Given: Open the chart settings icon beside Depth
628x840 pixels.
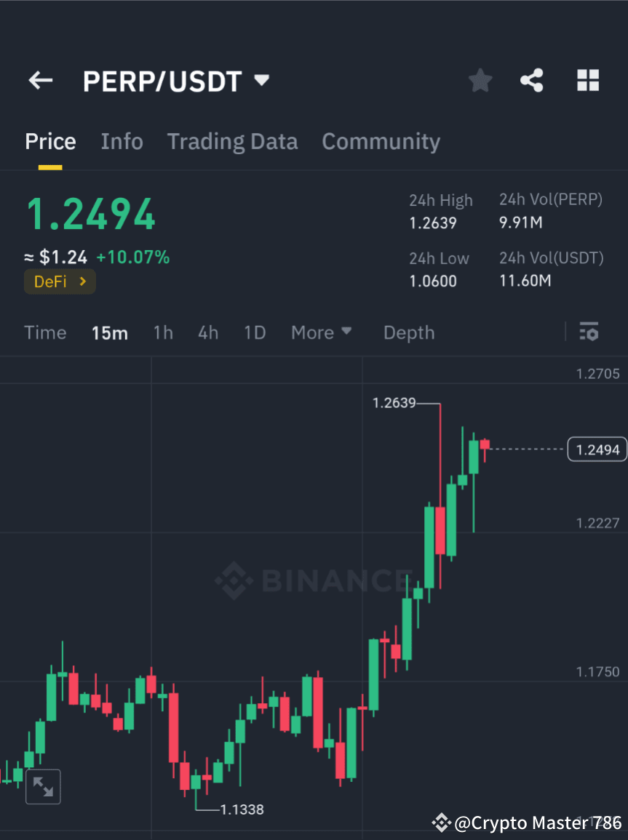Looking at the screenshot, I should [x=589, y=332].
